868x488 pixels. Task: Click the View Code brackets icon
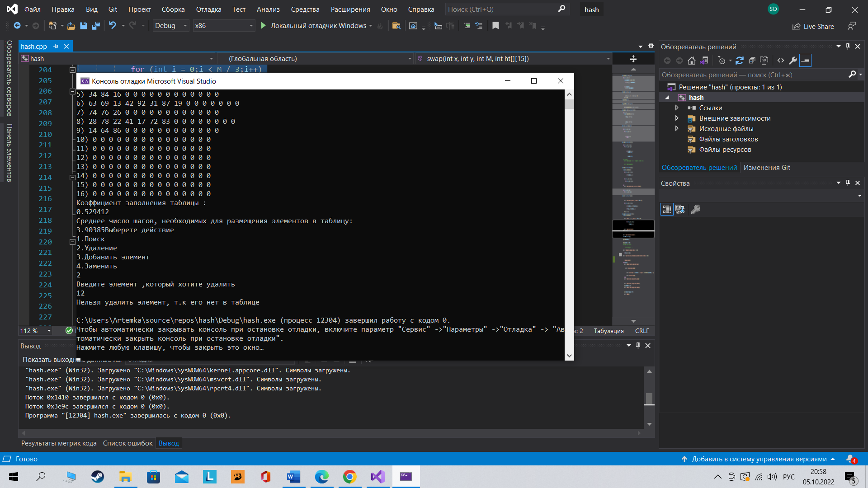(x=781, y=61)
